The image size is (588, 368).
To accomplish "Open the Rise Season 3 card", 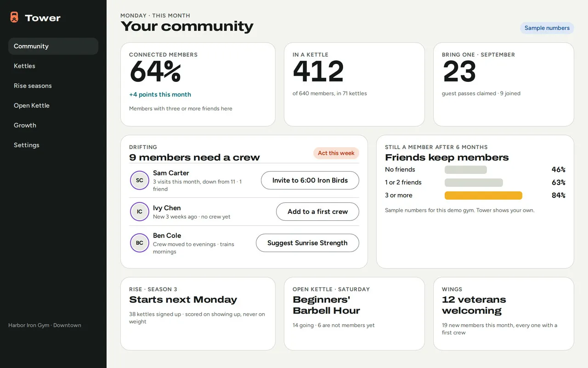I will [198, 314].
